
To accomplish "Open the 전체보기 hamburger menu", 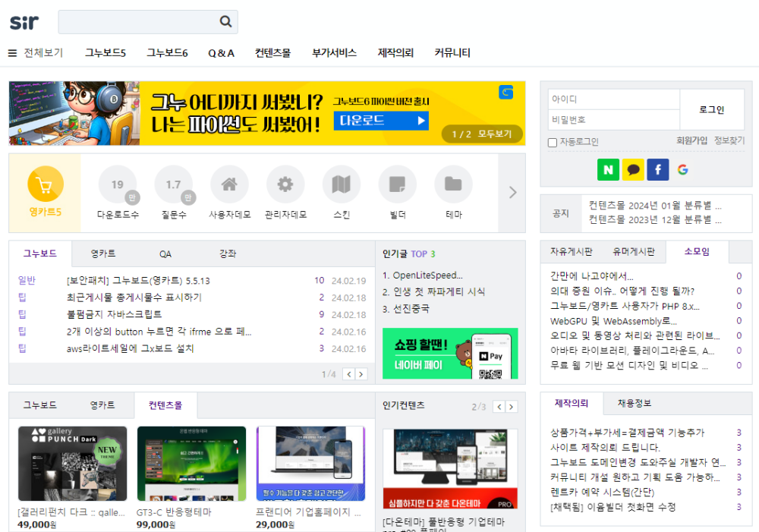I will [36, 53].
